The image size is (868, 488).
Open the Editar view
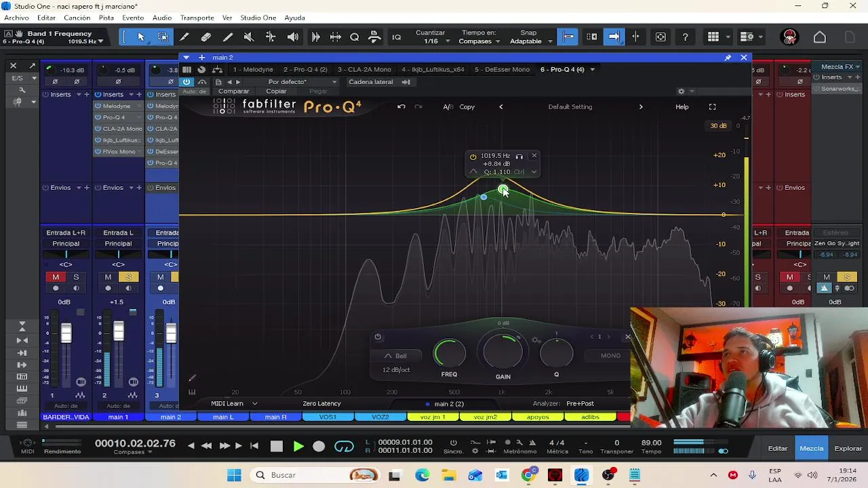778,449
